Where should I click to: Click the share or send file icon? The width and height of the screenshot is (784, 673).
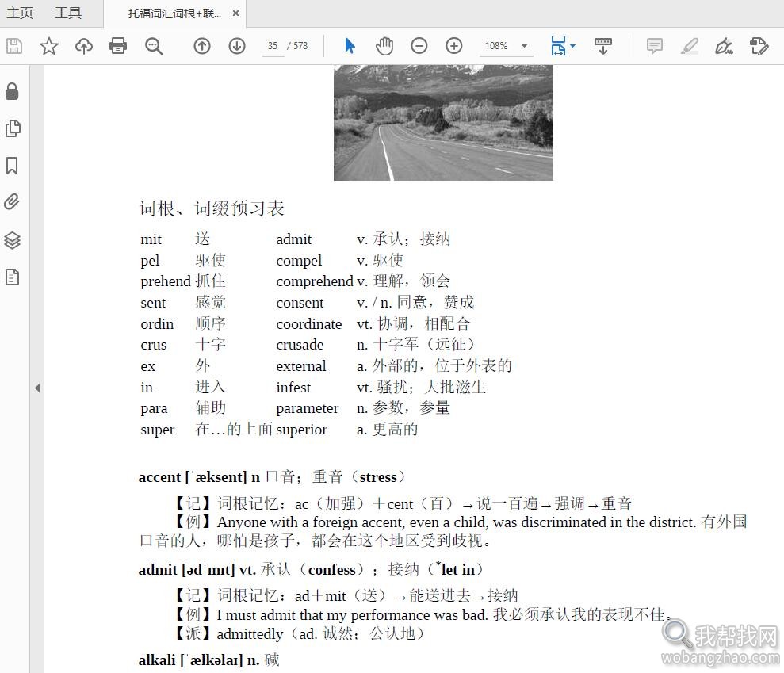click(x=759, y=46)
